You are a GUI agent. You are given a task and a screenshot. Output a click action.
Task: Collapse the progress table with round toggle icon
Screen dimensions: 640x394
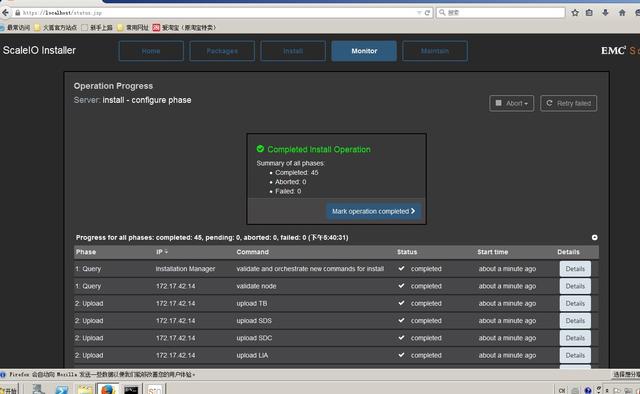(x=594, y=237)
